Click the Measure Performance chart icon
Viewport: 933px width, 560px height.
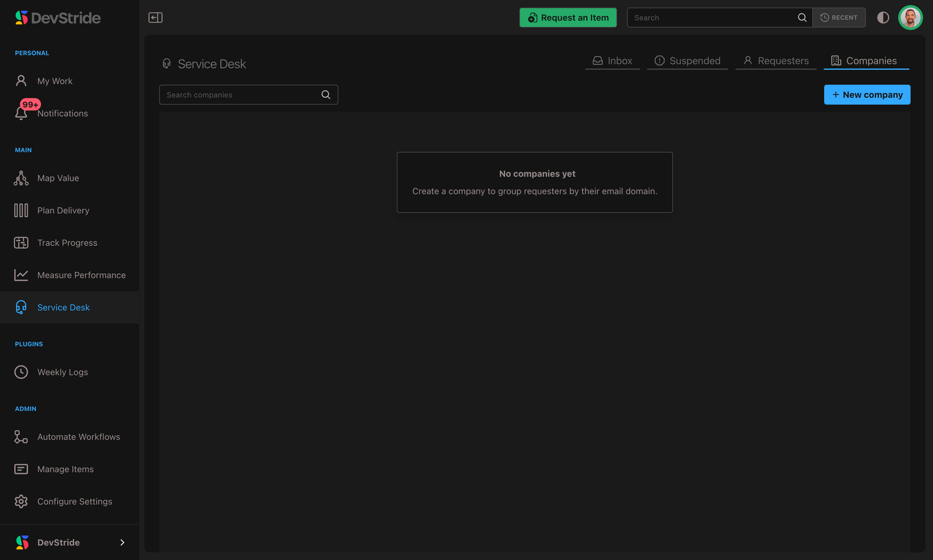[x=21, y=275]
